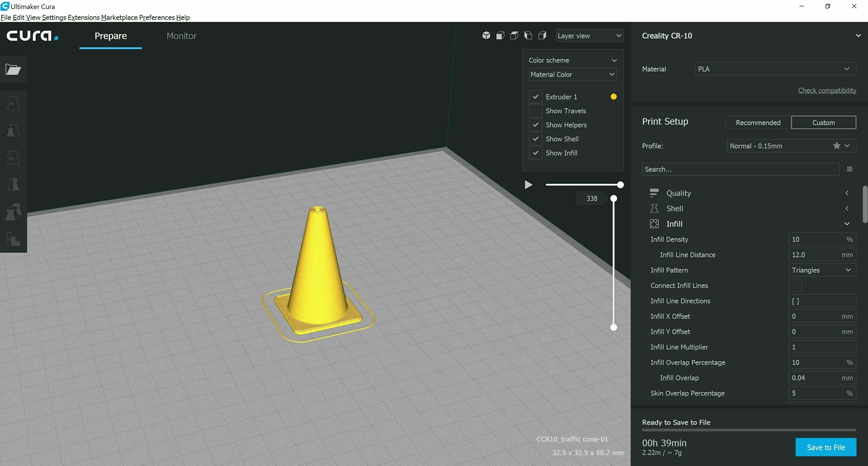Click the 3D view camera cube icon
Screen dimensions: 868x466
[486, 36]
